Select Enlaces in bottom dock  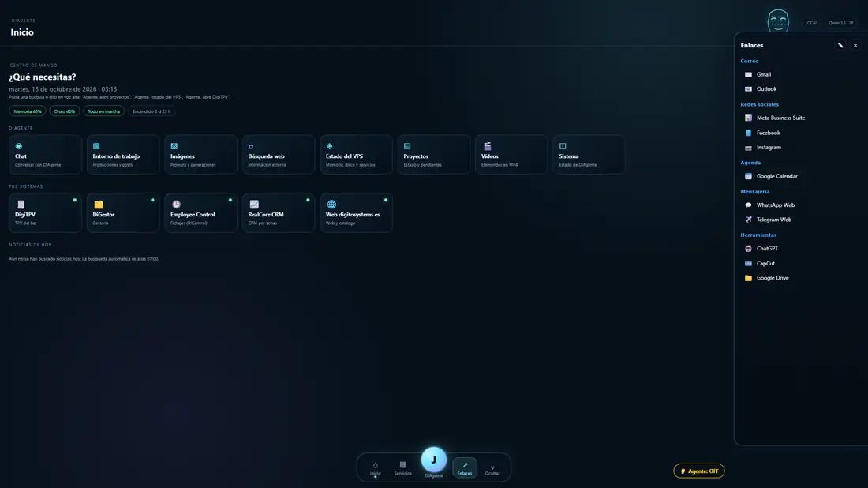pyautogui.click(x=465, y=468)
